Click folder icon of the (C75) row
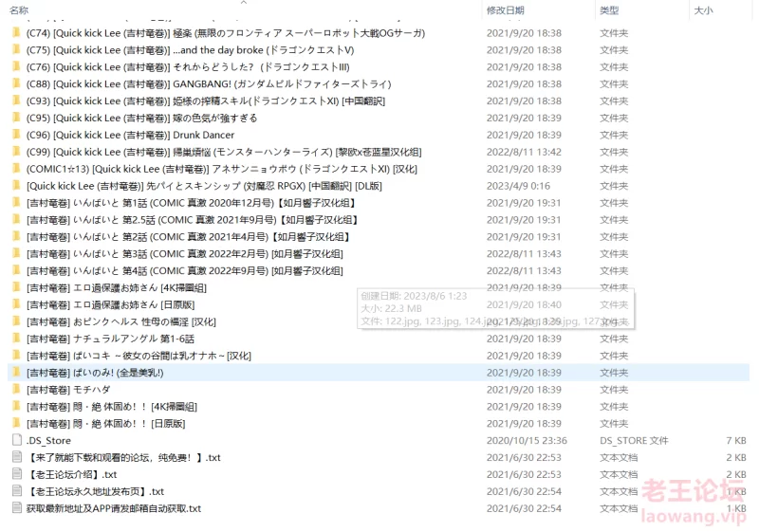This screenshot has width=759, height=532. 16,49
